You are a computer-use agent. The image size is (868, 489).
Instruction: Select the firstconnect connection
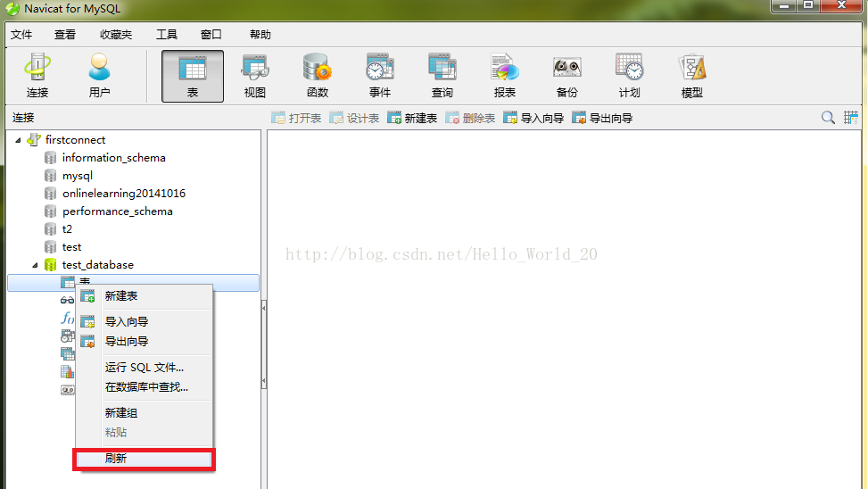75,139
